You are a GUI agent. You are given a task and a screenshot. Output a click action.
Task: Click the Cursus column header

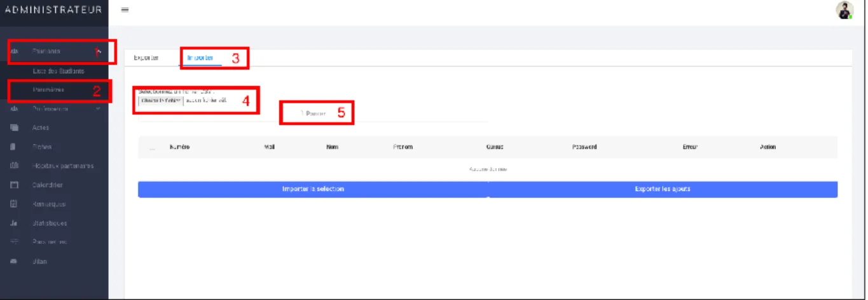(495, 147)
